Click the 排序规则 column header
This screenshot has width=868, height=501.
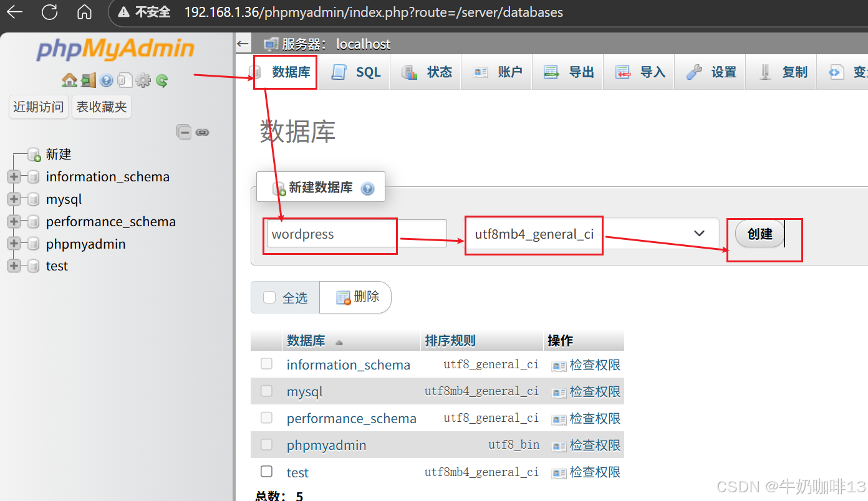click(450, 341)
